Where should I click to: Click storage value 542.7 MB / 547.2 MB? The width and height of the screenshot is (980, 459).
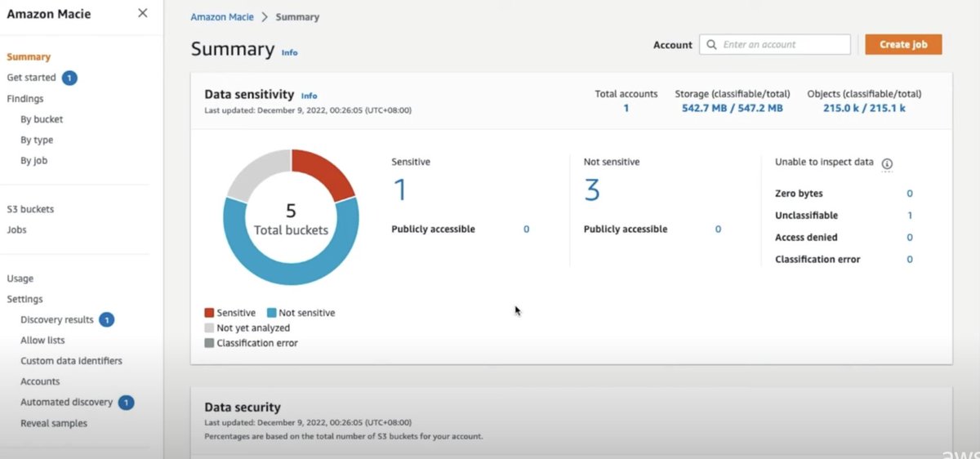click(733, 108)
